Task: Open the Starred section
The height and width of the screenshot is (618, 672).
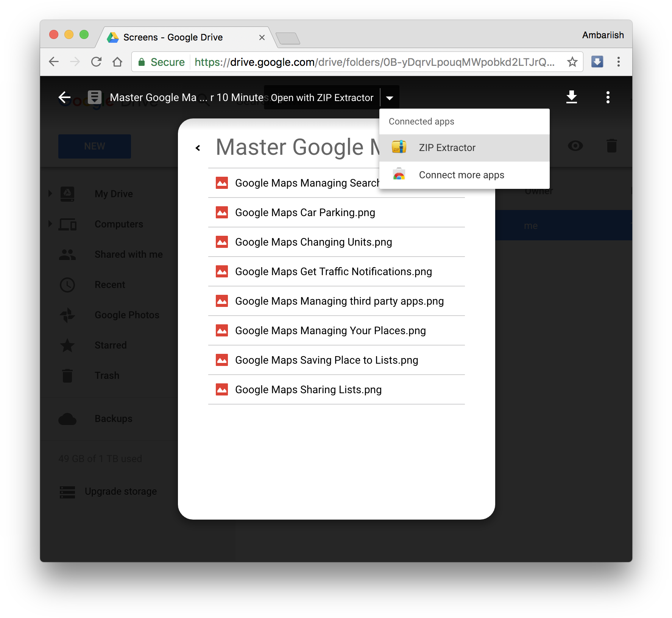Action: click(x=111, y=345)
